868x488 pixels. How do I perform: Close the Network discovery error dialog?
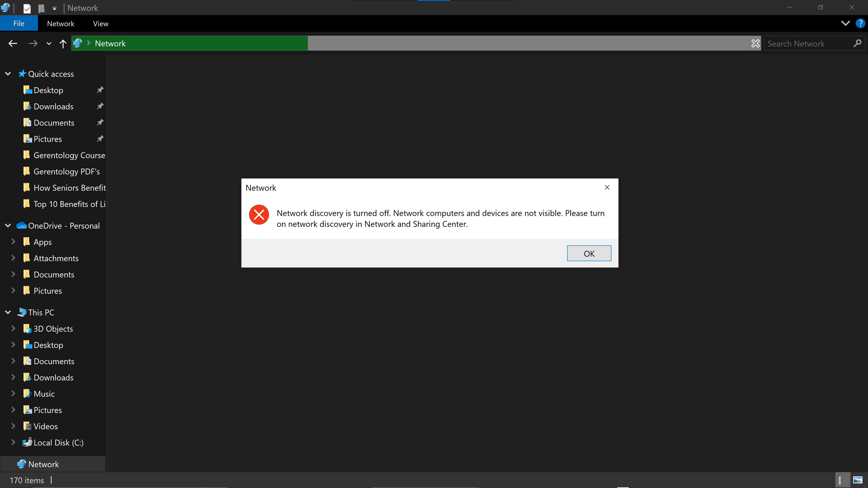point(607,187)
